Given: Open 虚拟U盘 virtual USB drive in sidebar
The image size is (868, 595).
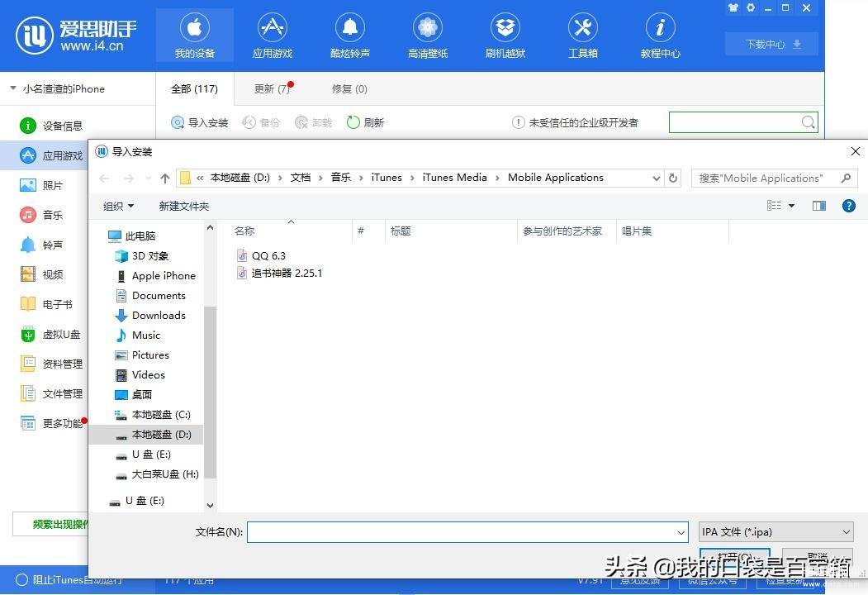Looking at the screenshot, I should [x=50, y=334].
